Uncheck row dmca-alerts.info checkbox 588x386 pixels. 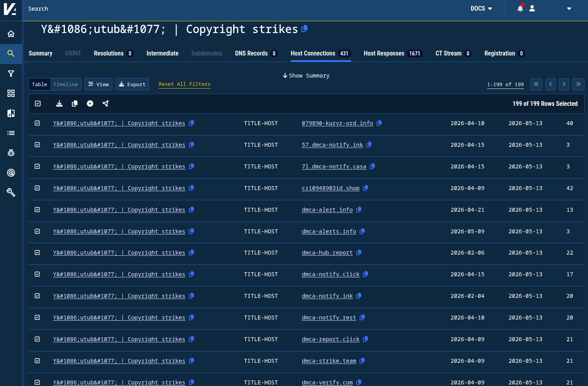37,231
